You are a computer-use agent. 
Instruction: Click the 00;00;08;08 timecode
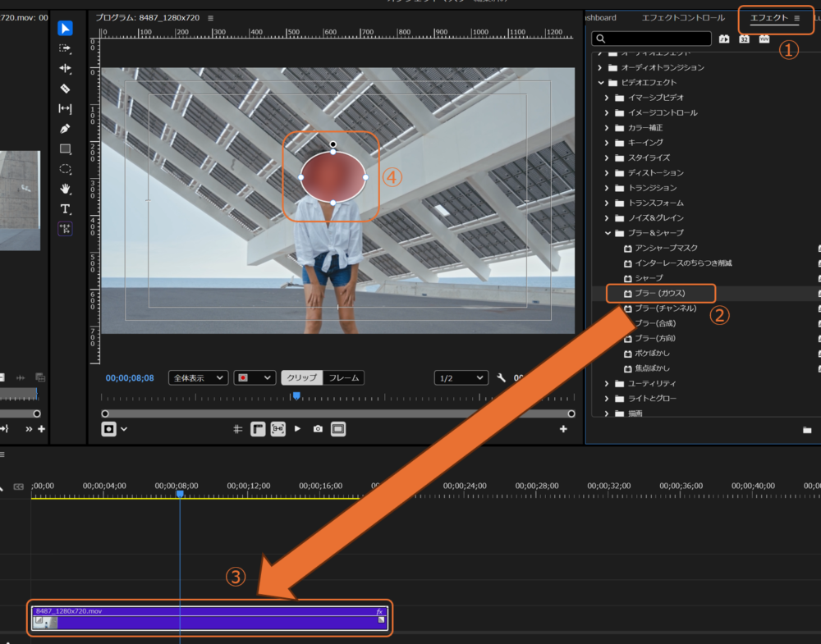click(x=130, y=377)
